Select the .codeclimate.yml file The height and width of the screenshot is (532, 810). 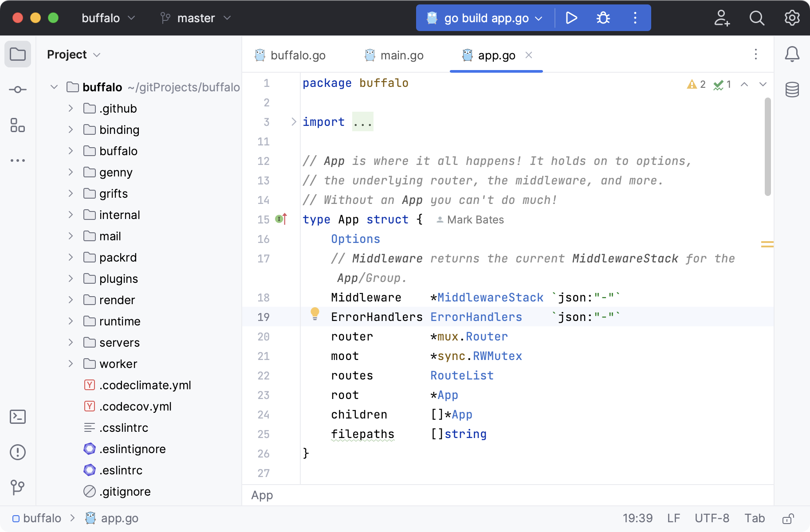[138, 385]
